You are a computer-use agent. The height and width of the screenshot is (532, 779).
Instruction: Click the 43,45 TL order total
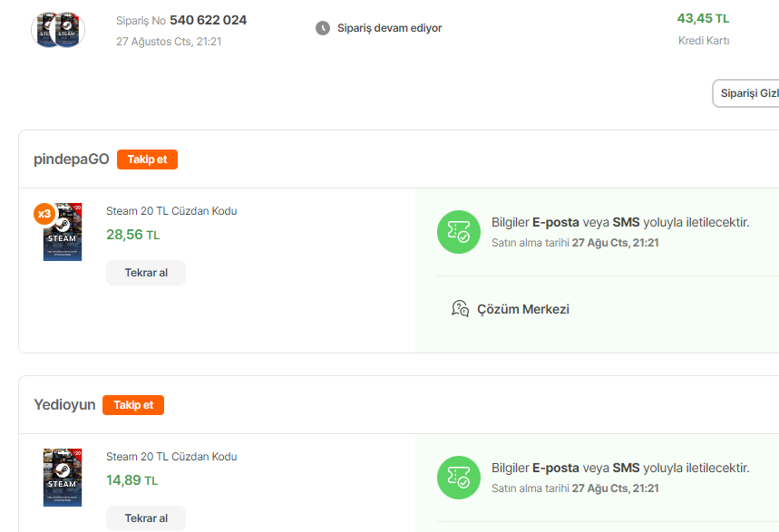(x=703, y=18)
